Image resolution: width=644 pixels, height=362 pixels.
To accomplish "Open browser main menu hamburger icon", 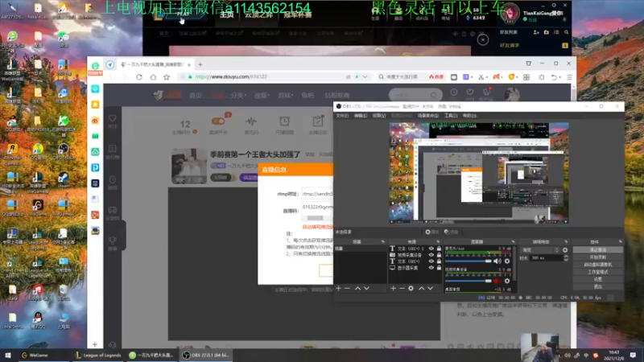I will (569, 77).
